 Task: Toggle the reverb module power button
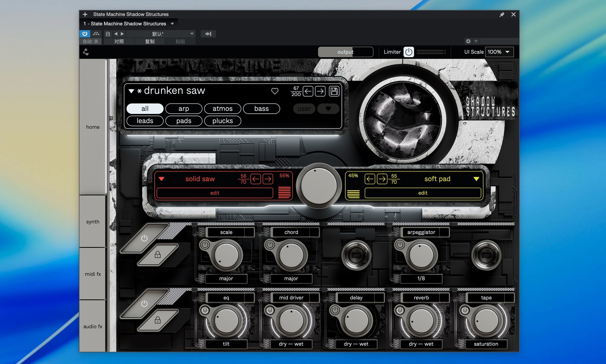(x=400, y=310)
